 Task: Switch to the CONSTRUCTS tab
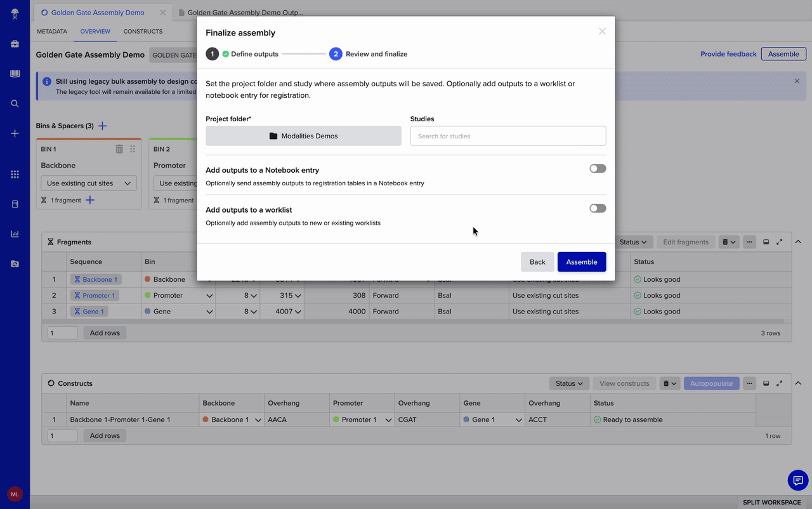[143, 31]
